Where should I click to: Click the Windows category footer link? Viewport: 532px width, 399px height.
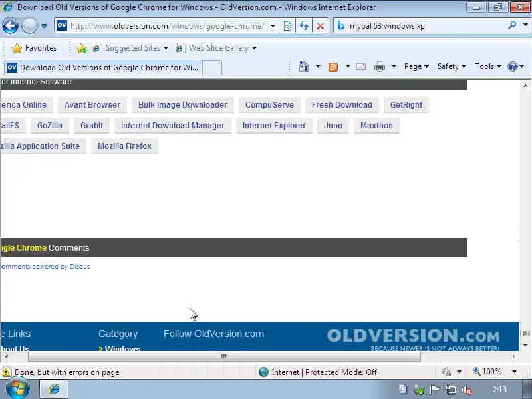[122, 348]
